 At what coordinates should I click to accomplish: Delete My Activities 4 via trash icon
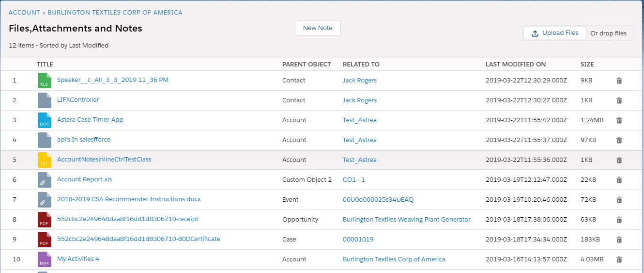coord(619,259)
